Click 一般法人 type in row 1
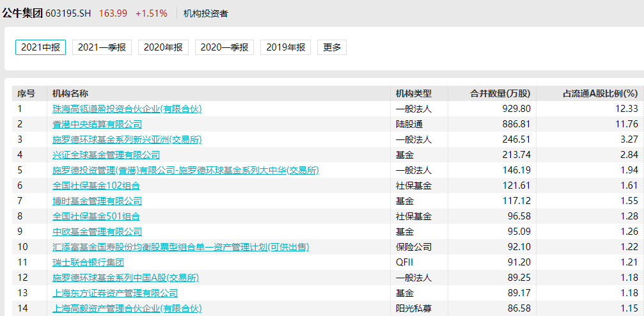Viewport: 644px width, 316px height. point(414,109)
